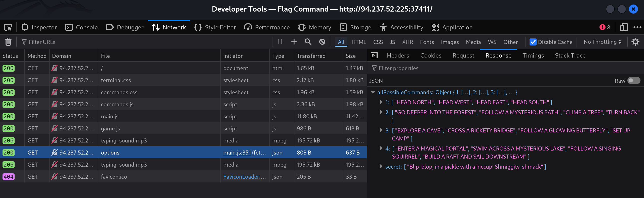Click the error count badge showing 8
The height and width of the screenshot is (198, 644).
[x=605, y=27]
